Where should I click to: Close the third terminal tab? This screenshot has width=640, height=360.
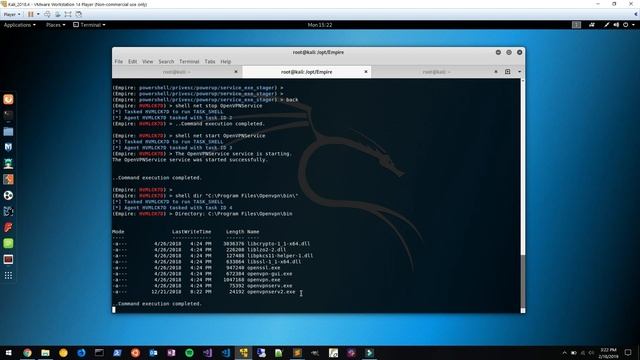click(496, 72)
